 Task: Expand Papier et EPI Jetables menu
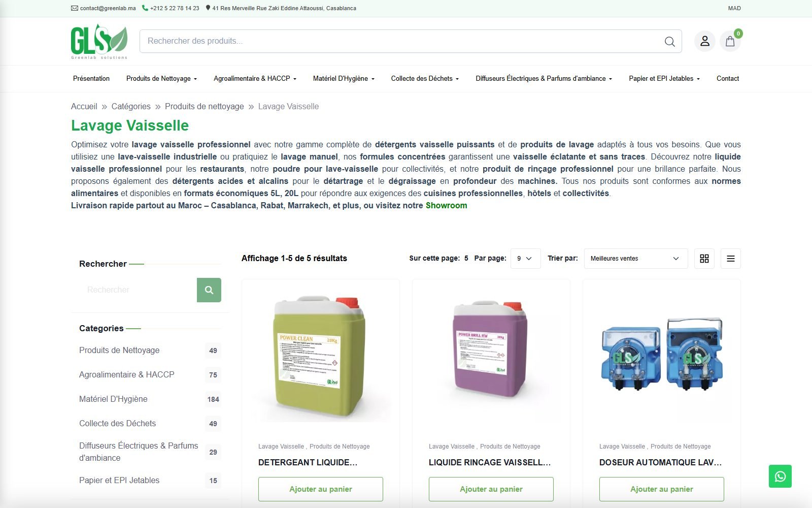point(664,79)
